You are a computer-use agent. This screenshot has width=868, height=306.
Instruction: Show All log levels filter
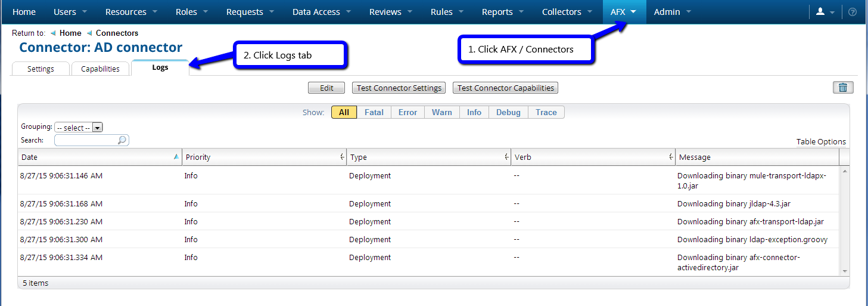(x=344, y=112)
